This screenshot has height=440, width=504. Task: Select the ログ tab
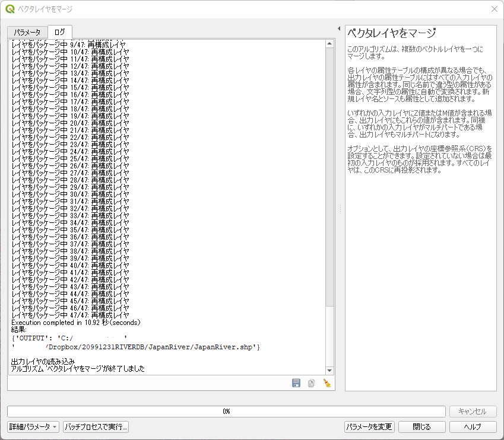tap(60, 32)
